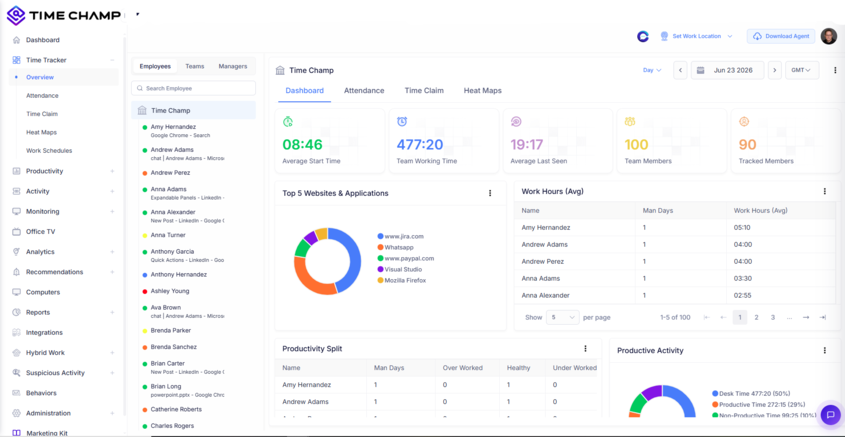Switch to the Managers tab

[x=233, y=66]
